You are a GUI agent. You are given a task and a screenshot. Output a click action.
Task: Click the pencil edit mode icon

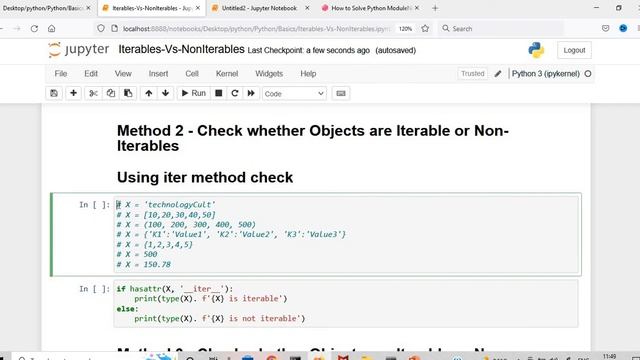click(498, 74)
